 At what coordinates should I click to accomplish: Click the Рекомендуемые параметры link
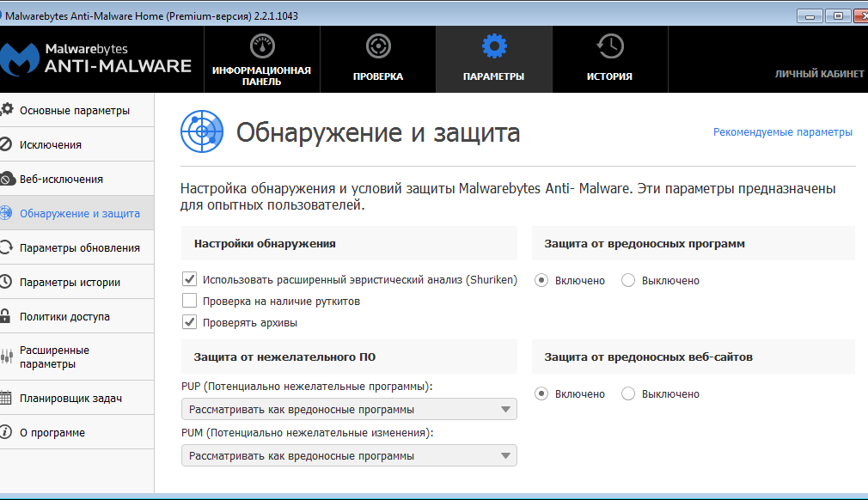[x=783, y=132]
